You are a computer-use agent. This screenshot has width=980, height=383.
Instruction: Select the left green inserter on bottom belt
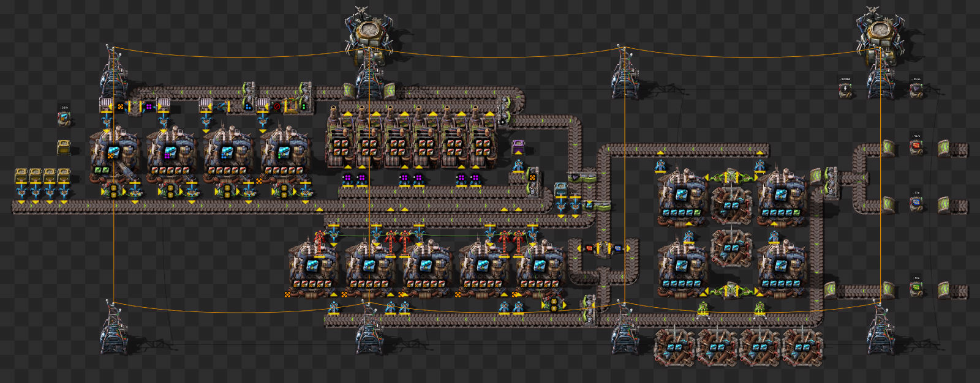coord(703,309)
